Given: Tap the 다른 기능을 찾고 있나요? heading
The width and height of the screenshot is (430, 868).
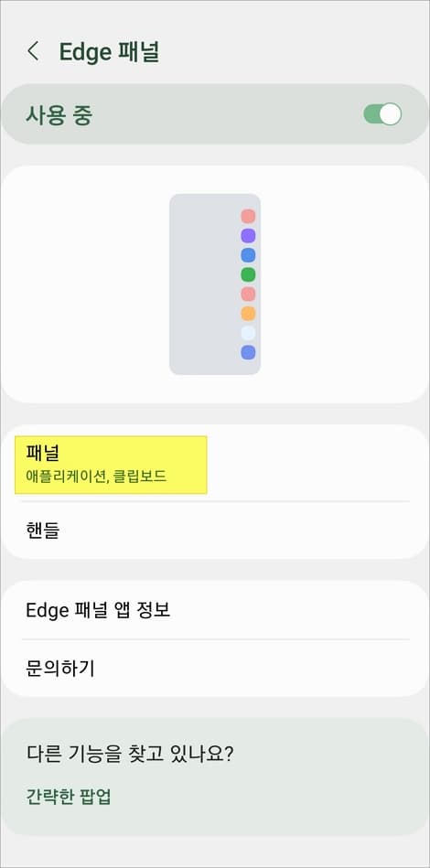Looking at the screenshot, I should click(x=129, y=754).
